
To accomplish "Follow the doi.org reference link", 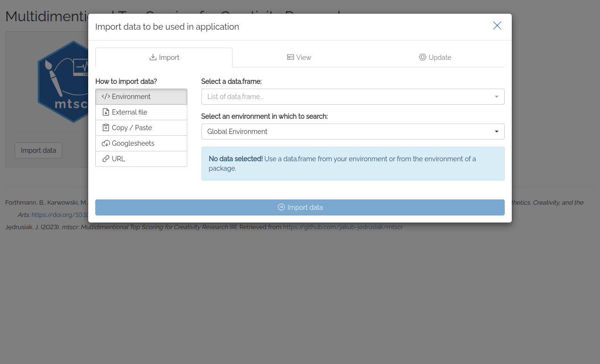I will [60, 215].
